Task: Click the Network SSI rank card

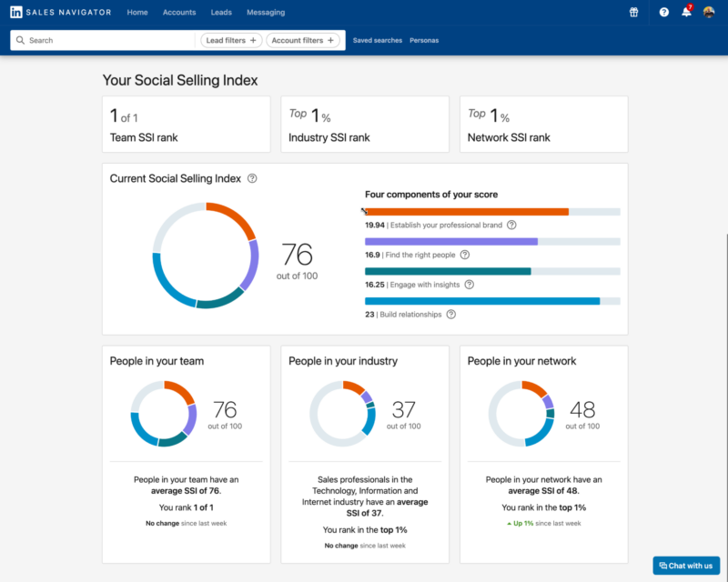Action: [543, 125]
